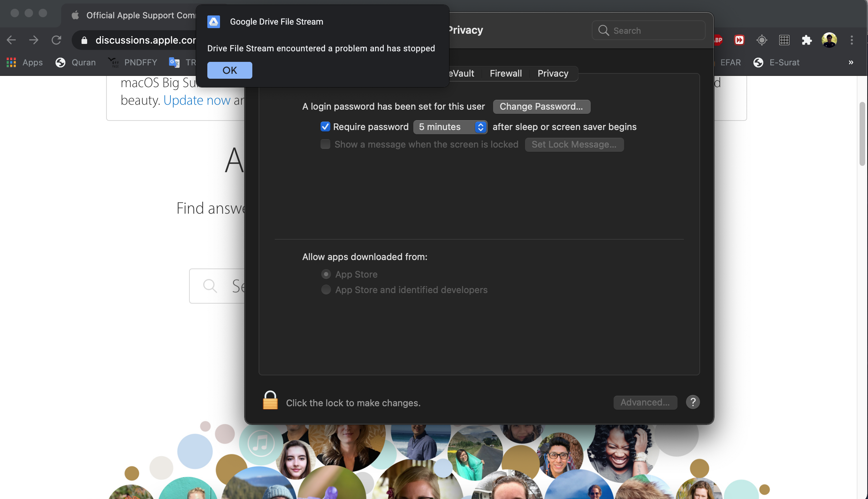Open the 5 minutes password delay dropdown
This screenshot has height=499, width=868.
(x=450, y=127)
